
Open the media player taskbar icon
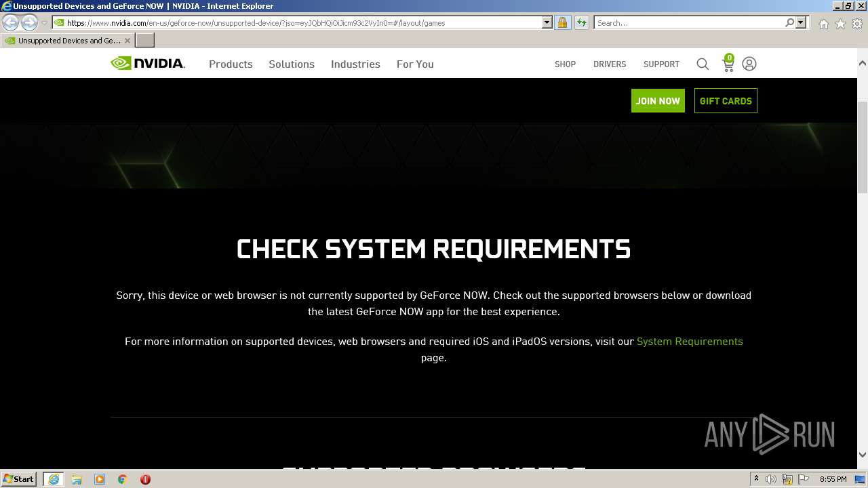coord(100,479)
